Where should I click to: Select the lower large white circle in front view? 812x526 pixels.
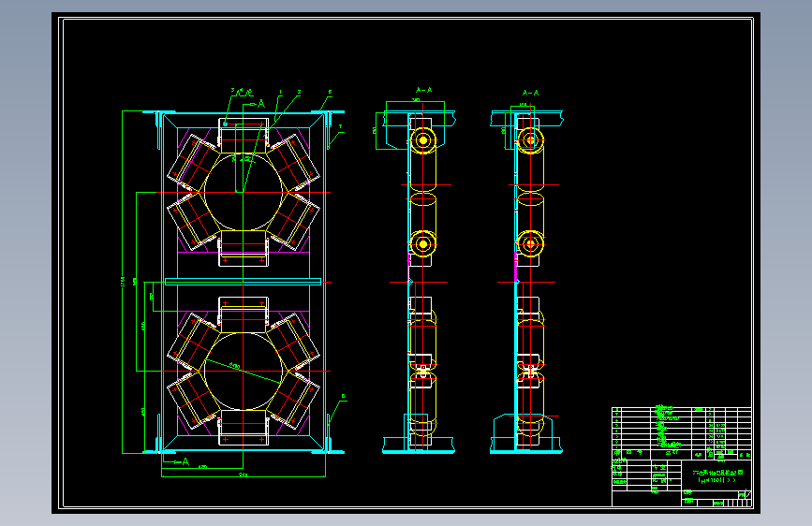click(244, 371)
